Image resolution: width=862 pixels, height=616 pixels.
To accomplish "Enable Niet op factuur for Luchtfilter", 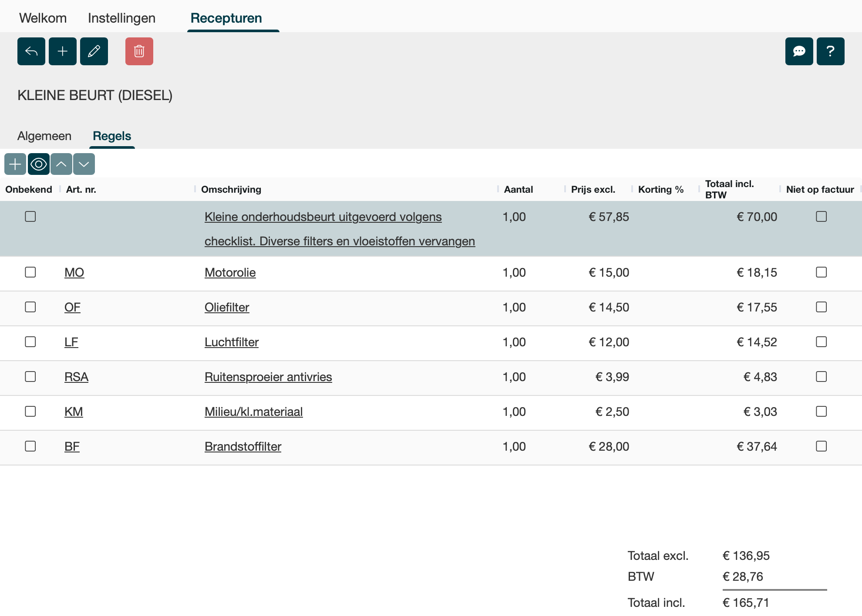I will point(821,342).
